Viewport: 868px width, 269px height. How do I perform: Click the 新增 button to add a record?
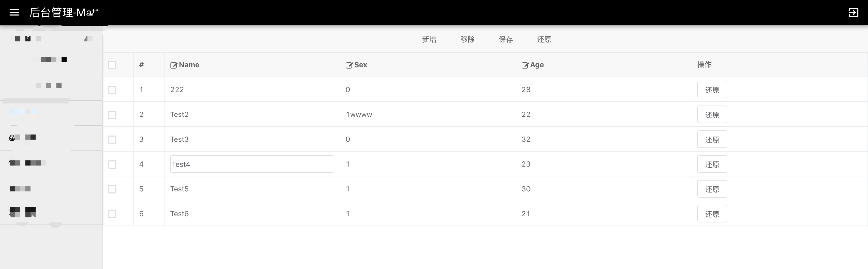coord(429,39)
